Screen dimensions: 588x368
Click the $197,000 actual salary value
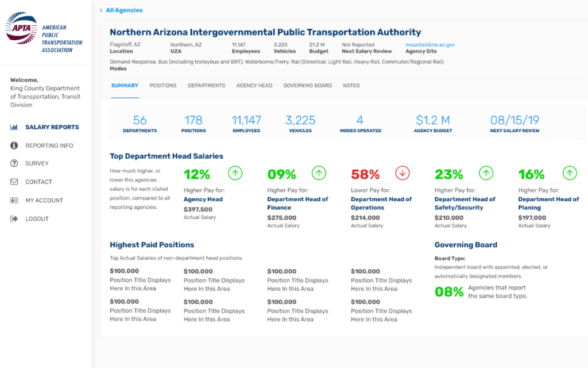(532, 218)
